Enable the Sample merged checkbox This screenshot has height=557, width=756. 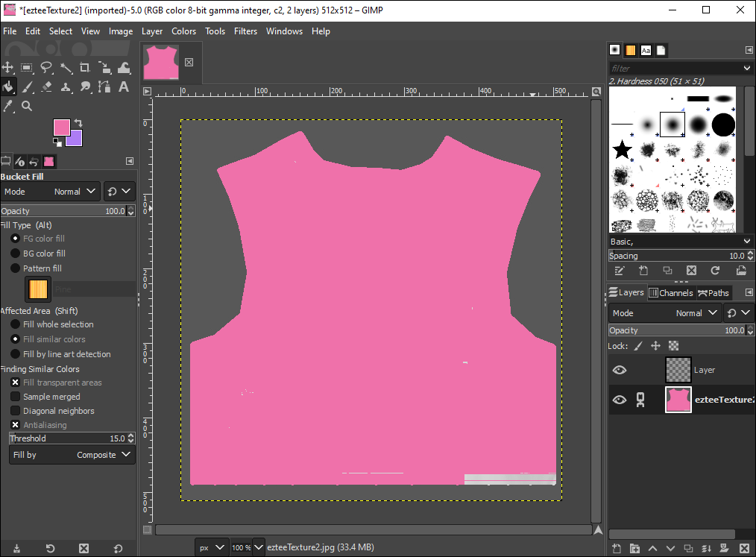[16, 397]
